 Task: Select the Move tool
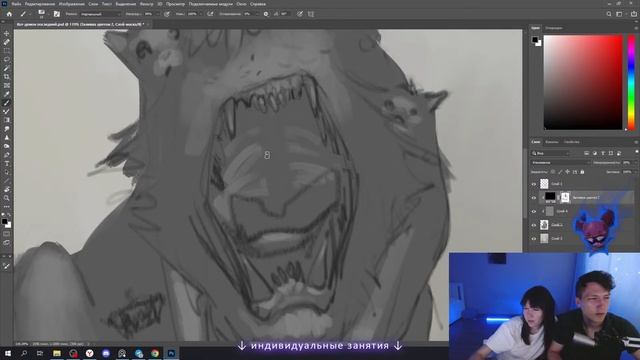click(x=7, y=33)
